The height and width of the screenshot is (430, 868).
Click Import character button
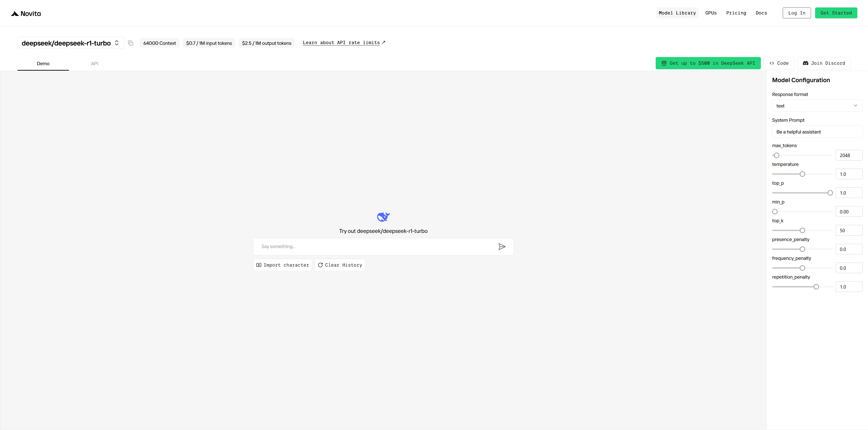point(282,265)
